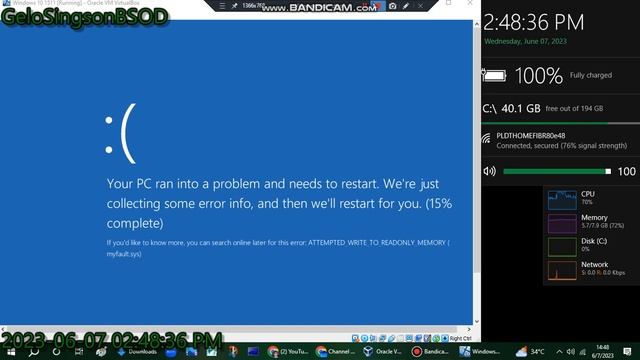This screenshot has height=360, width=640.
Task: Click the VirtualBox hard disk activity indicator
Action: tap(355, 338)
